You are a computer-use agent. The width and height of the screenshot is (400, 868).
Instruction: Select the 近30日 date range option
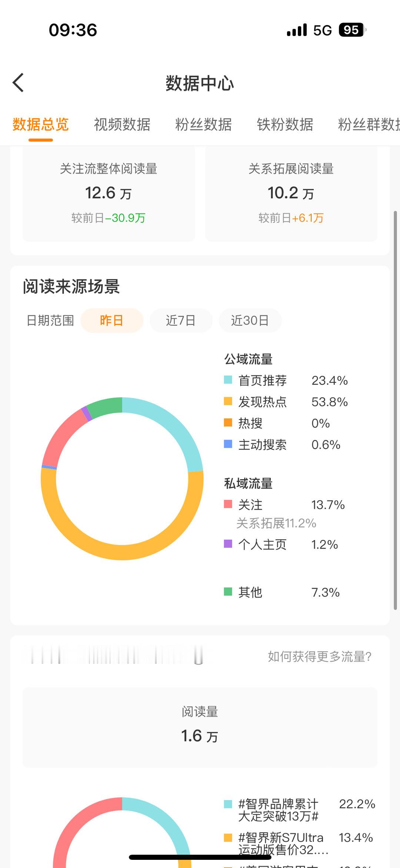(250, 320)
